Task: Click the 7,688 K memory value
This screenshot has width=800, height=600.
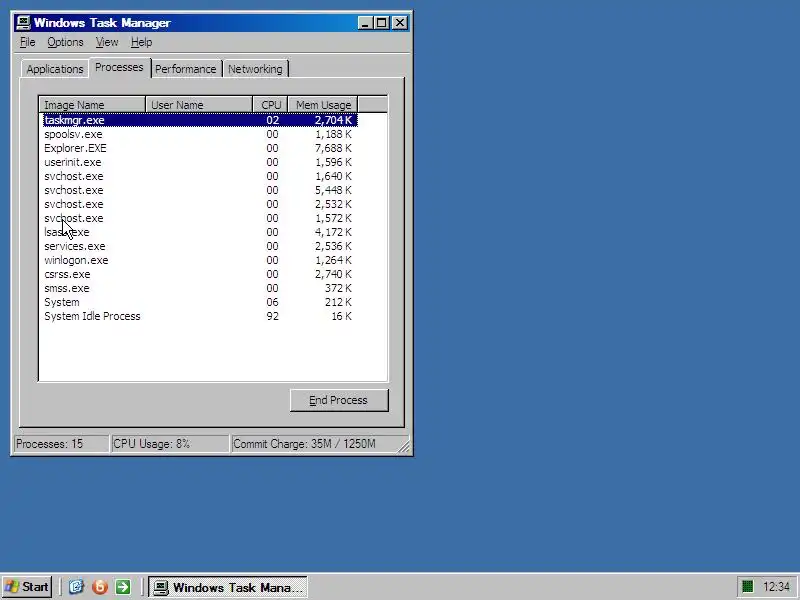Action: [x=333, y=148]
